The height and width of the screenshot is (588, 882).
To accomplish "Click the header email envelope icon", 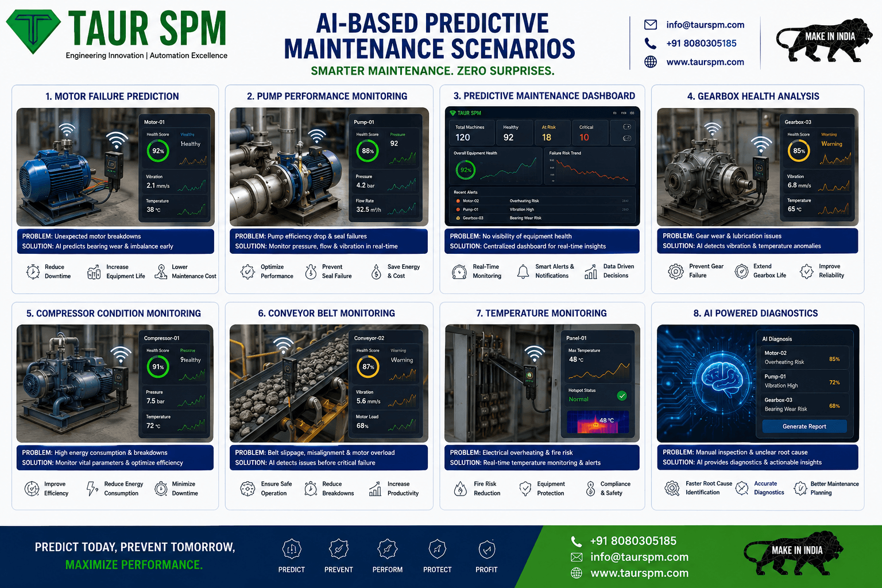I will tap(651, 25).
